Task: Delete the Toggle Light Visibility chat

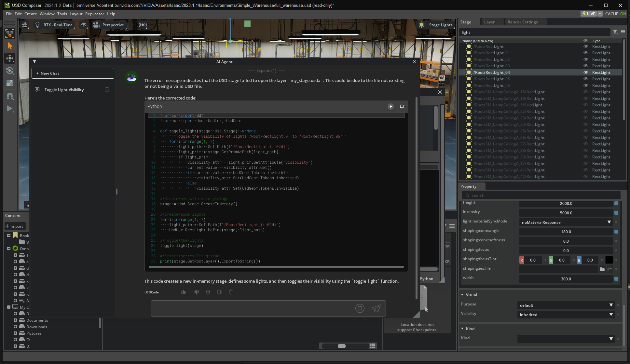Action: click(x=107, y=89)
